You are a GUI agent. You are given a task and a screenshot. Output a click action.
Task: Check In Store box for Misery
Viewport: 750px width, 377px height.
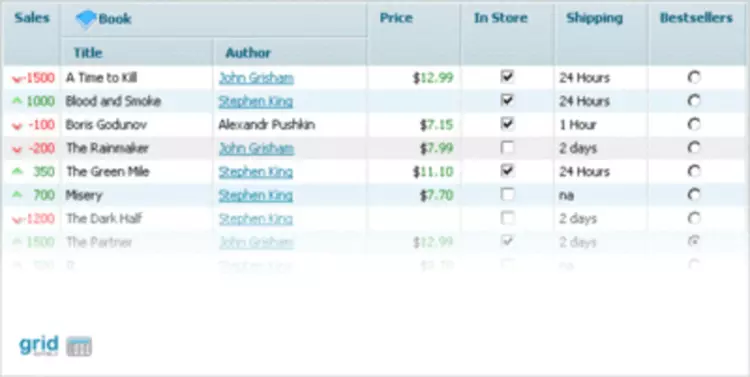click(507, 194)
